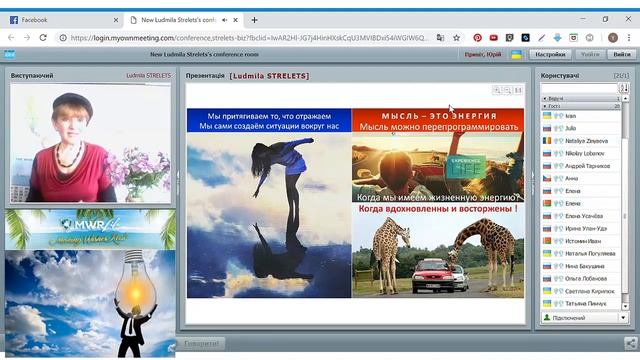The width and height of the screenshot is (640, 360).
Task: Close the conference room tab
Action: click(x=236, y=20)
